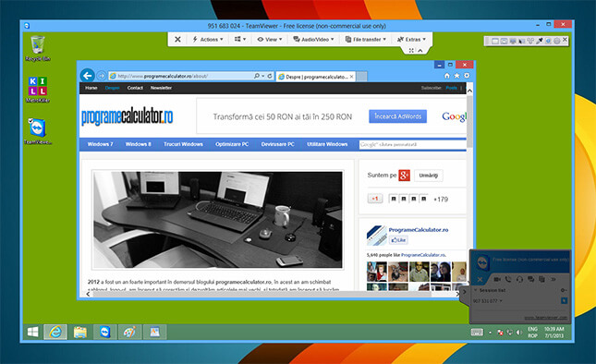Click the www.teamviewer.com link
596x364 pixels.
(x=546, y=318)
